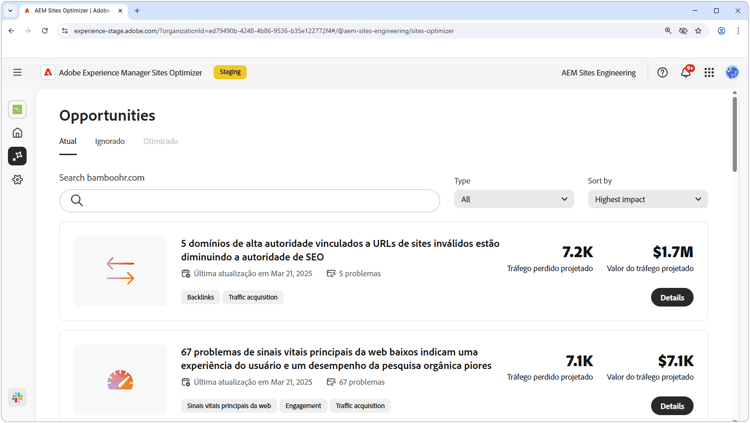Click AEM Sites Engineering organization name

point(598,73)
